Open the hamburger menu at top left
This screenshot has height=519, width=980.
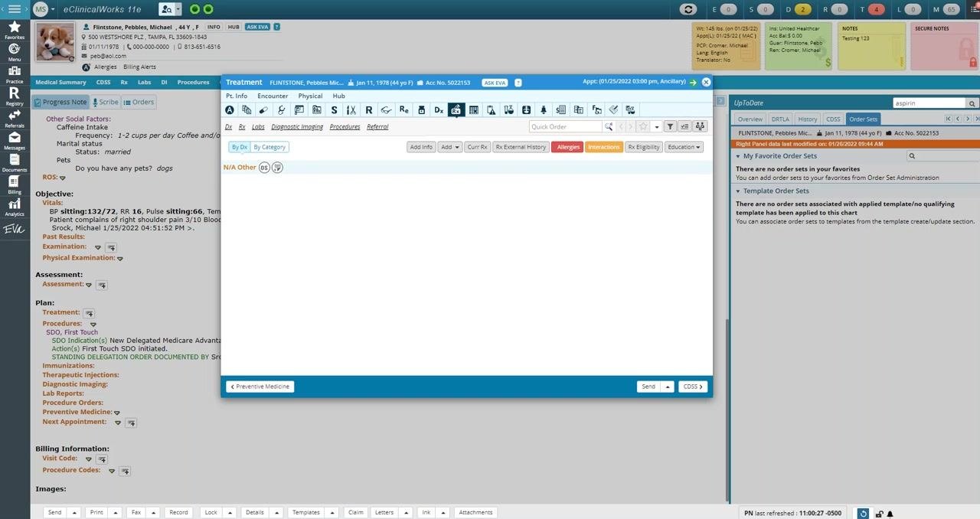pos(15,9)
